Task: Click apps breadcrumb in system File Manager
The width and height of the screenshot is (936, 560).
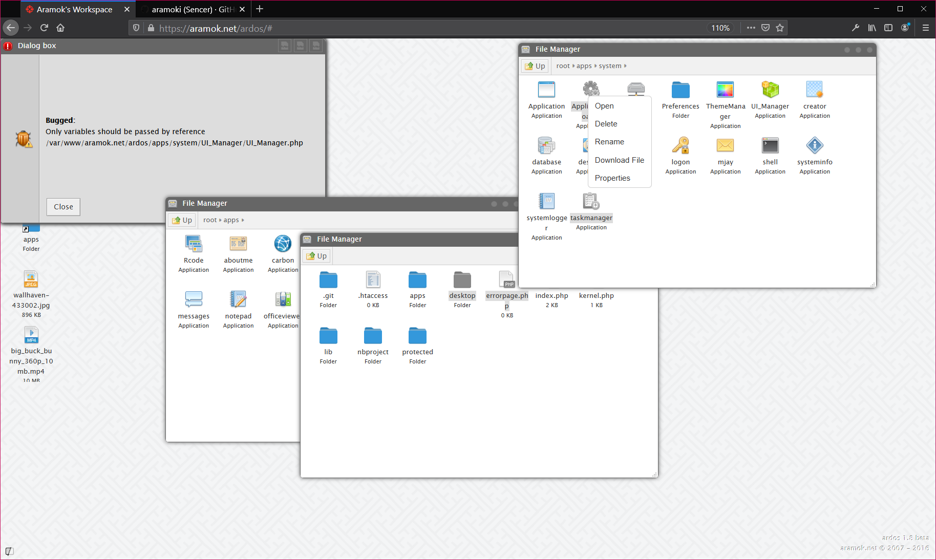Action: [584, 66]
